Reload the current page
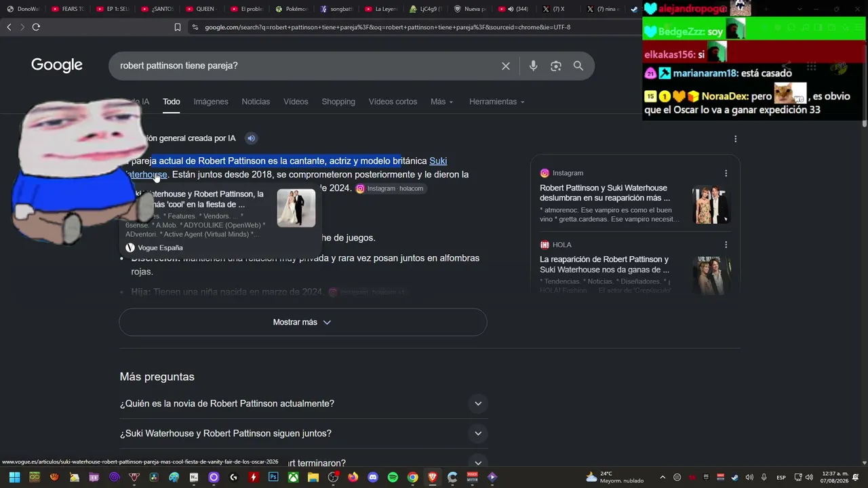868x488 pixels. [36, 27]
